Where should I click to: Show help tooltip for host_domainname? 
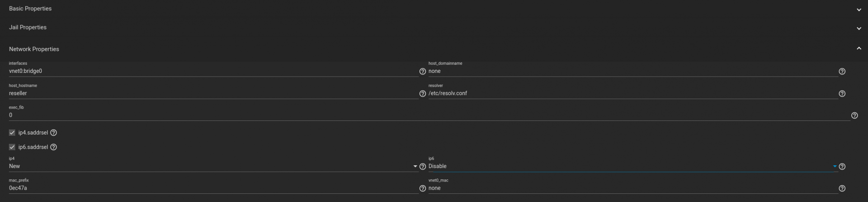point(842,72)
